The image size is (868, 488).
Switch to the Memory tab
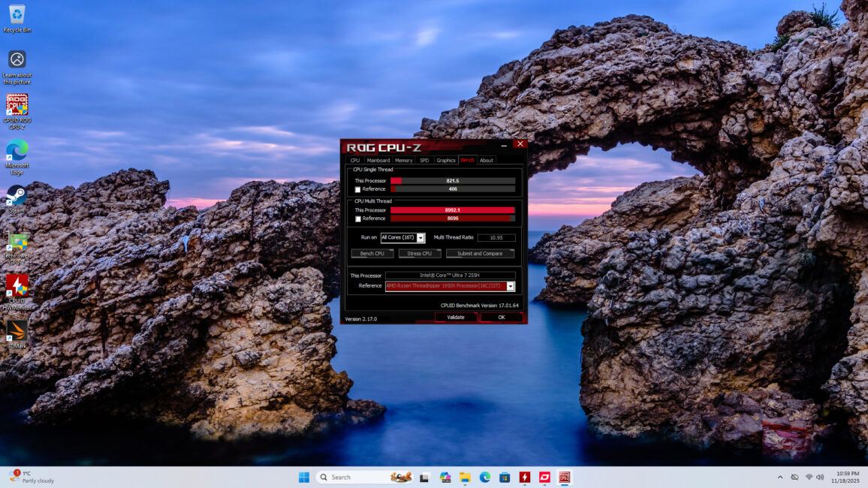coord(403,161)
